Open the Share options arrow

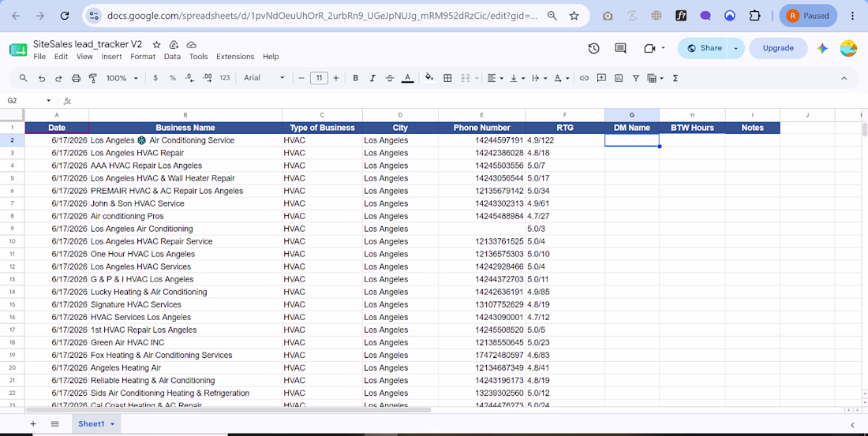click(735, 48)
